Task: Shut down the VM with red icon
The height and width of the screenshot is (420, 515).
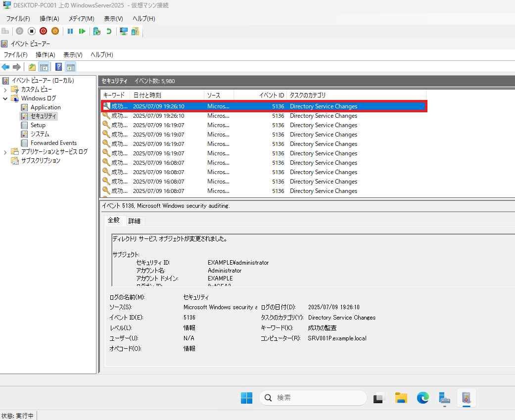Action: click(44, 31)
